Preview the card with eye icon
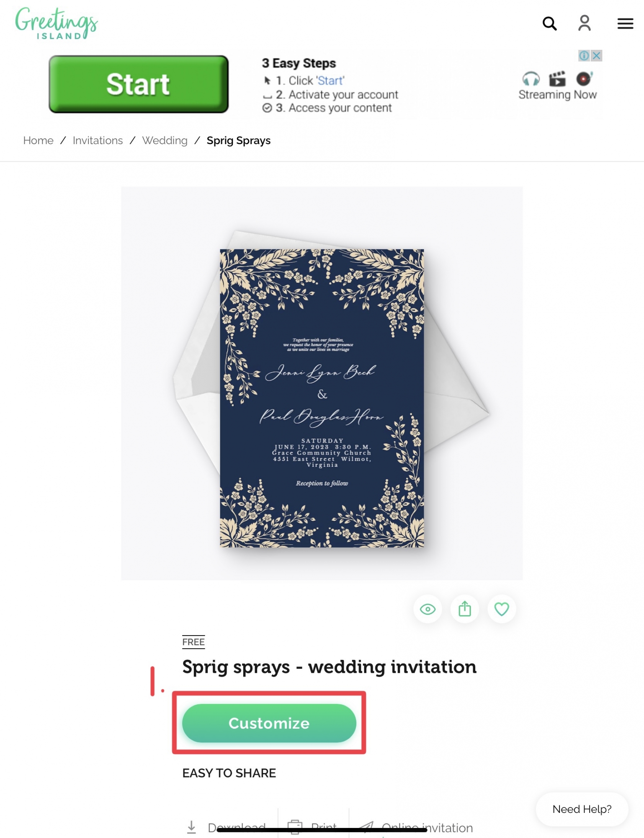This screenshot has width=644, height=838. [x=428, y=609]
